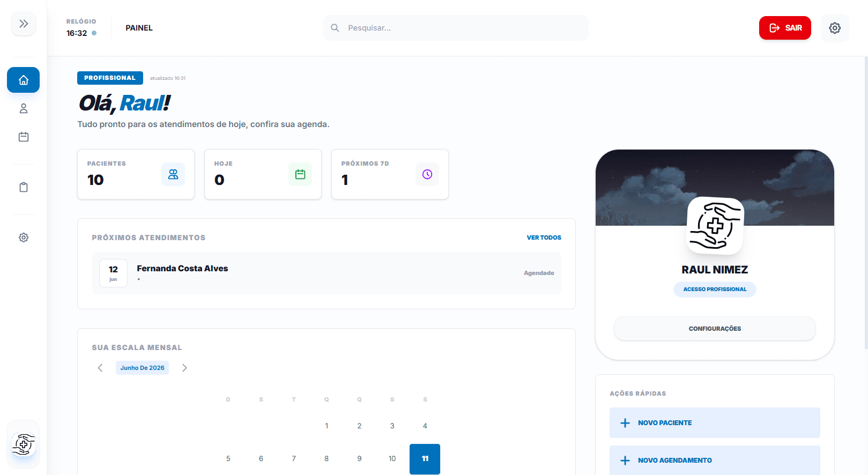Click the plus icon beside Novo Paciente

tap(625, 423)
